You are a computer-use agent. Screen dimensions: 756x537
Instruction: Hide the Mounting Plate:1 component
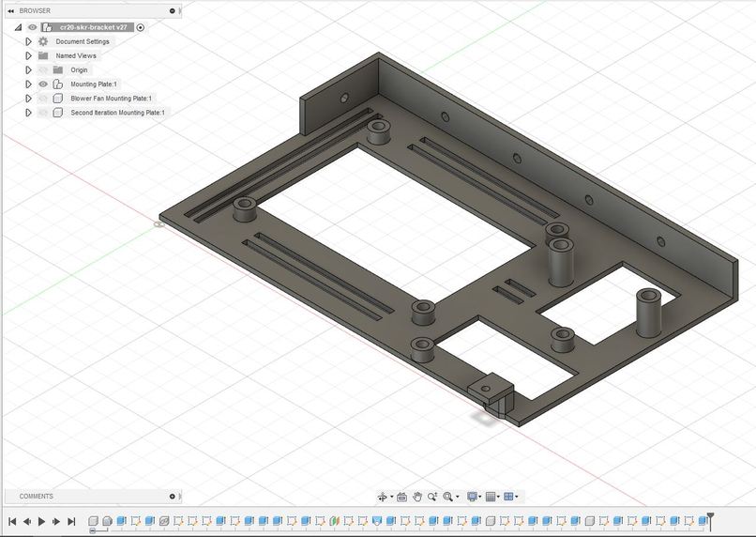coord(43,84)
